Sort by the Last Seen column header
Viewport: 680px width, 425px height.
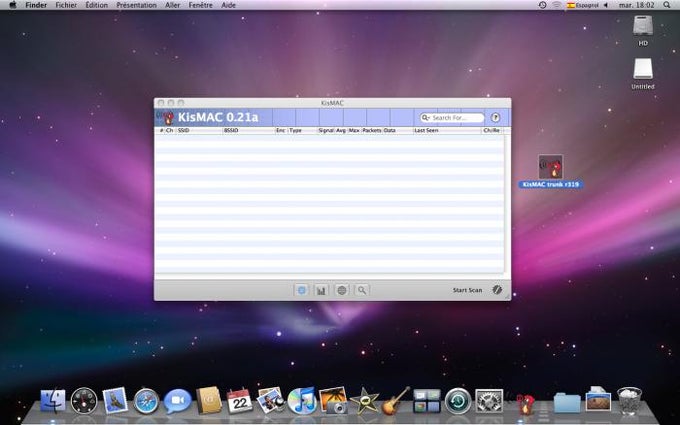pos(447,130)
